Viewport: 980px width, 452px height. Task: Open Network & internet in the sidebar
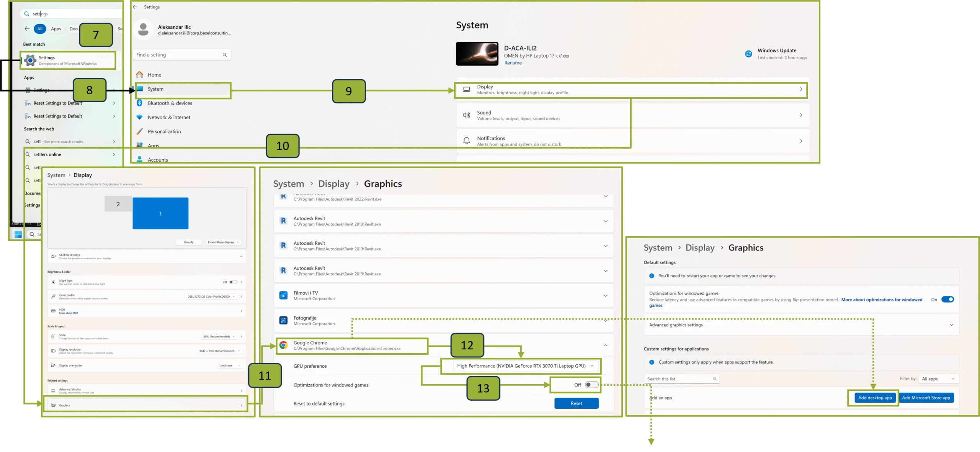click(169, 118)
